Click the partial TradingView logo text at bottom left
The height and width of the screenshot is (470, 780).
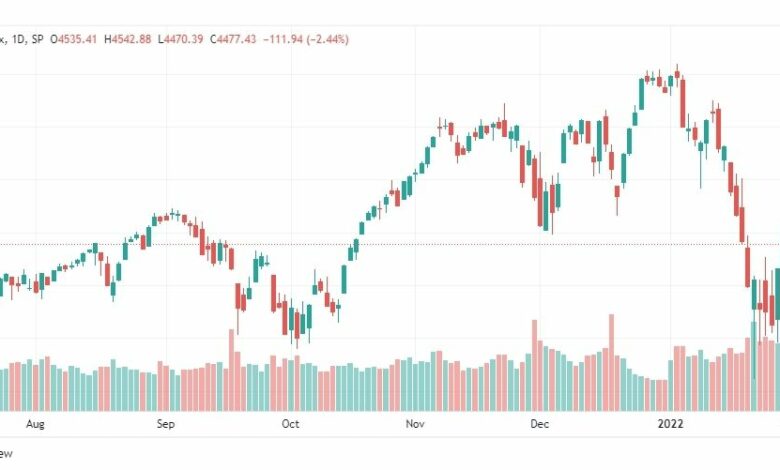6,453
